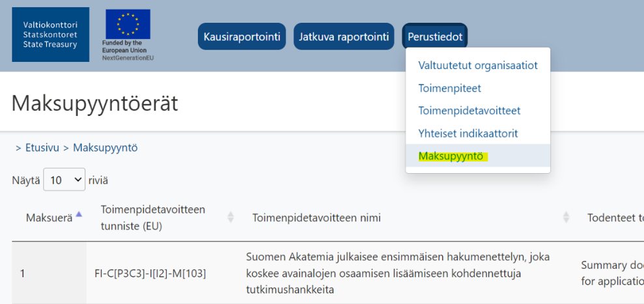The width and height of the screenshot is (644, 304).
Task: Click the Suomen Akatemia row description text
Action: pyautogui.click(x=397, y=273)
